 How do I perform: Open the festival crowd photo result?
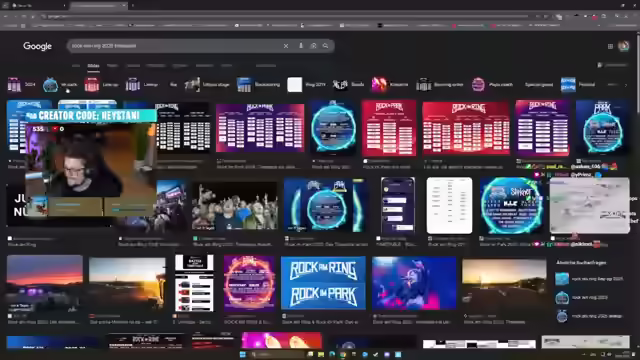[235, 206]
